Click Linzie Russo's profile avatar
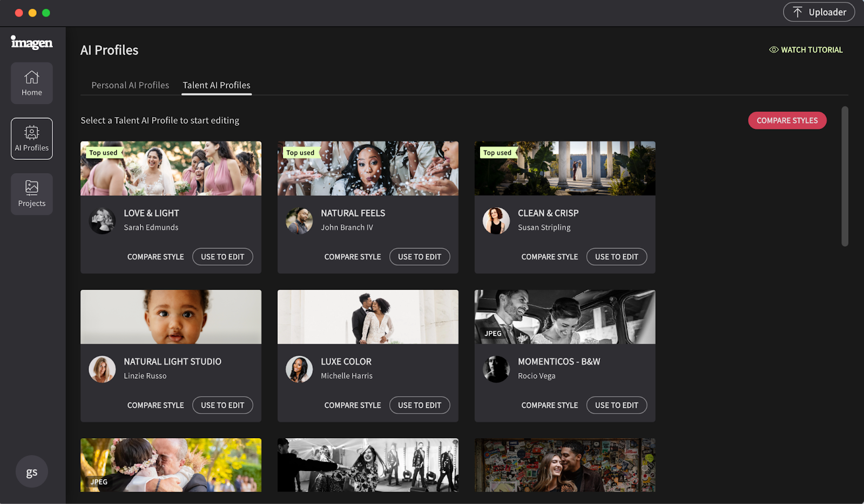This screenshot has width=864, height=504. click(102, 369)
